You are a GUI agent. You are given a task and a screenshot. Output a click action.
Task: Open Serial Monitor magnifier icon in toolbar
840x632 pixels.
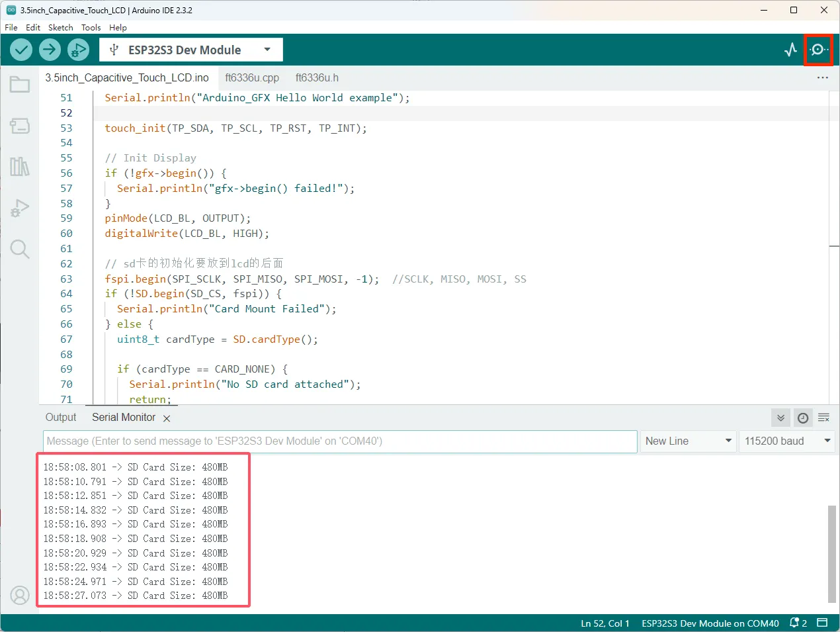point(819,50)
